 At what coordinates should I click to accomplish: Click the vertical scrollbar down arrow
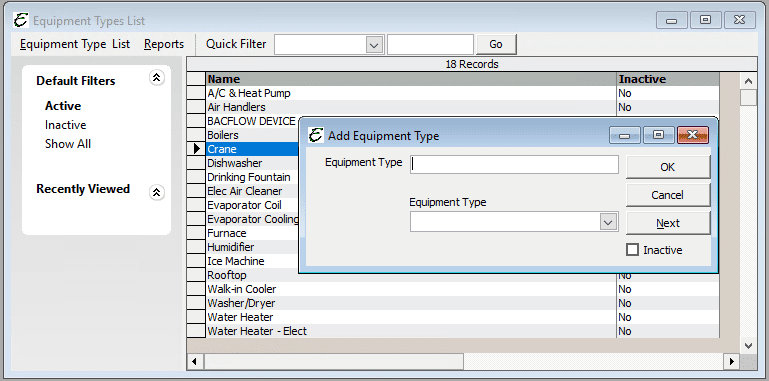[x=748, y=345]
